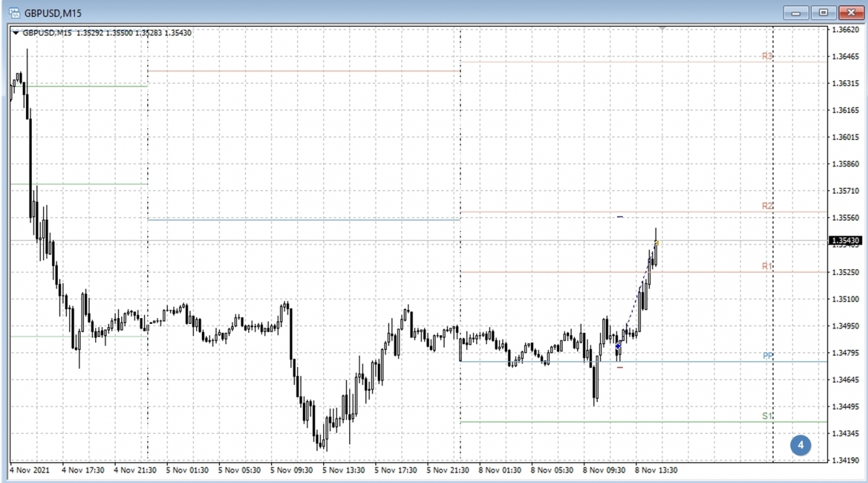The width and height of the screenshot is (868, 483).
Task: Select the R1 pivot level label
Action: pyautogui.click(x=767, y=267)
